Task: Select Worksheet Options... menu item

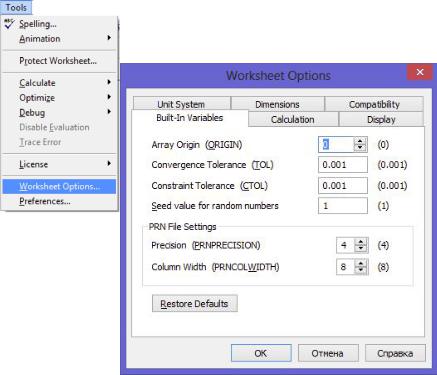Action: click(x=59, y=186)
